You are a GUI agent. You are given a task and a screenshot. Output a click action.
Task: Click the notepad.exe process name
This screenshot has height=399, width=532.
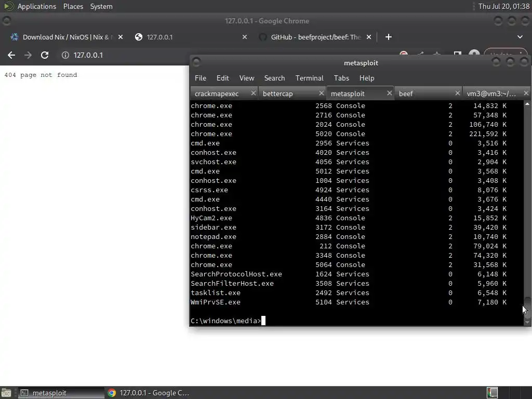[213, 236]
